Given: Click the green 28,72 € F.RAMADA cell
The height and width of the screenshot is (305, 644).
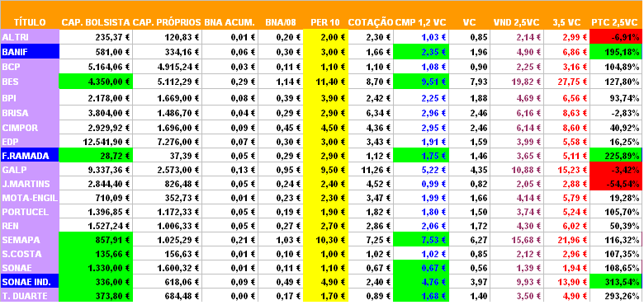Looking at the screenshot, I should [96, 156].
